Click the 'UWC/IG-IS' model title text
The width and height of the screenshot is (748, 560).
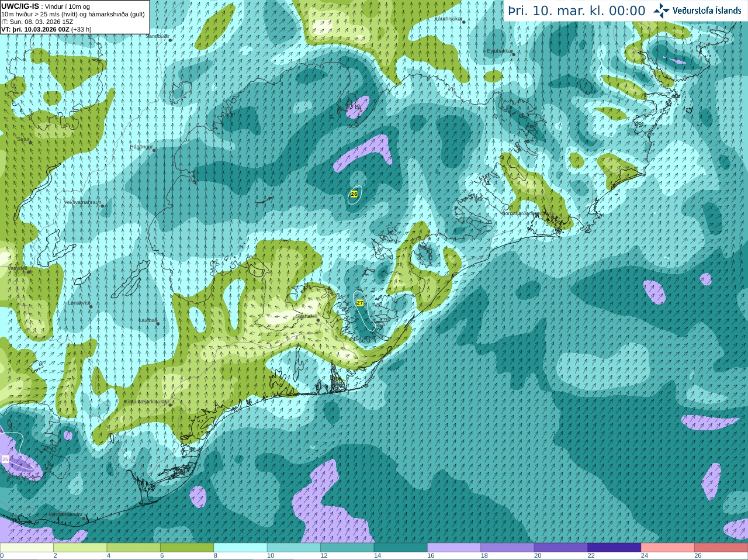(20, 6)
